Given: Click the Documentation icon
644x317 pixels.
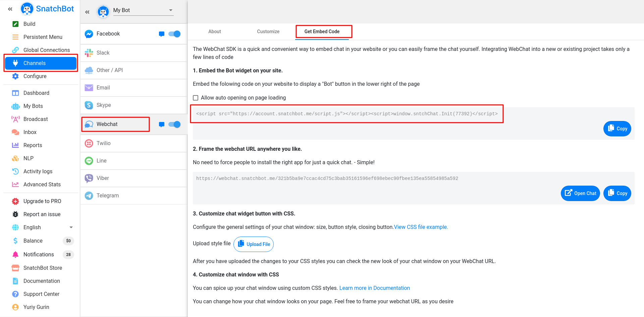Looking at the screenshot, I should 15,281.
